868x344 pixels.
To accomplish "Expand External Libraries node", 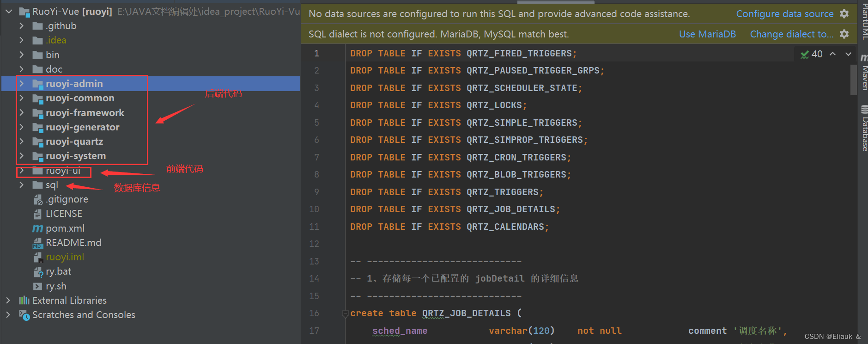I will (x=8, y=301).
